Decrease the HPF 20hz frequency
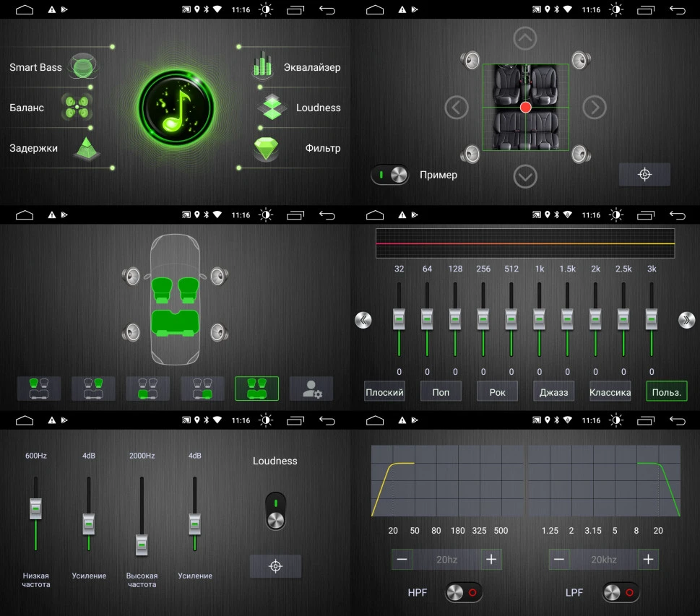 point(402,559)
